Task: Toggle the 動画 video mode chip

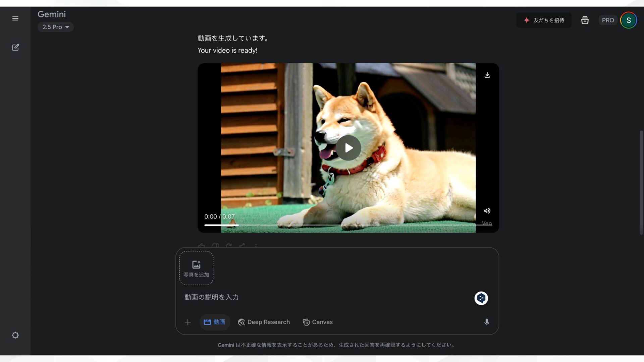Action: tap(215, 322)
